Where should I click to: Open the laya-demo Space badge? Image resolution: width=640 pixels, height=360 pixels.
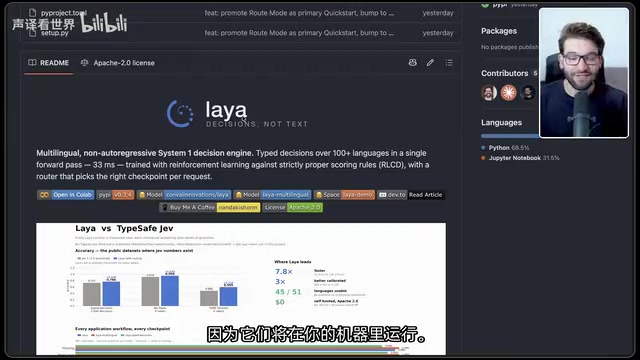pos(344,195)
